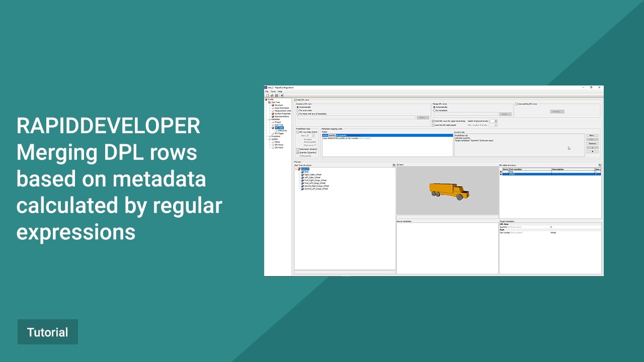Click the Body item icon in preview tree
Screen dimensions: 644x362
coord(302,172)
